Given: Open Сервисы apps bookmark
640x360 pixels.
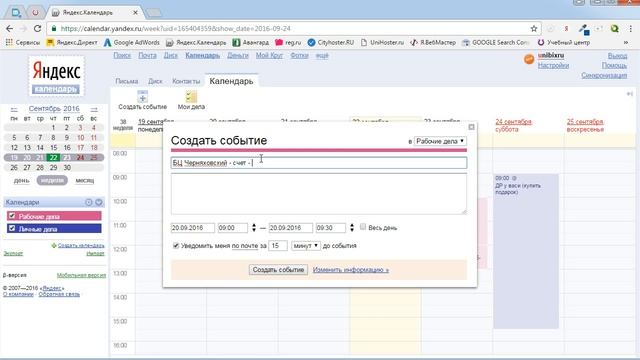Looking at the screenshot, I should [23, 42].
